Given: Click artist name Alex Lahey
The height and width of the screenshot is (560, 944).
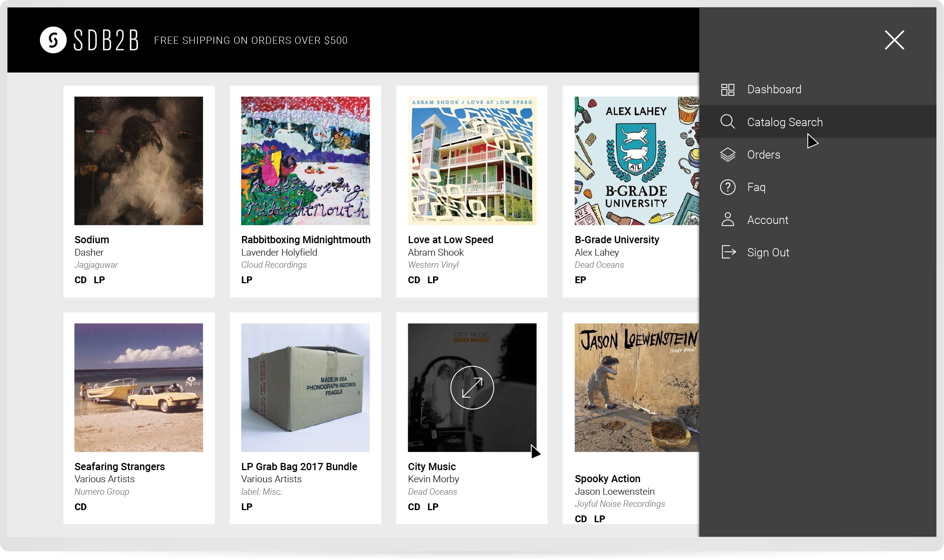Looking at the screenshot, I should tap(597, 252).
